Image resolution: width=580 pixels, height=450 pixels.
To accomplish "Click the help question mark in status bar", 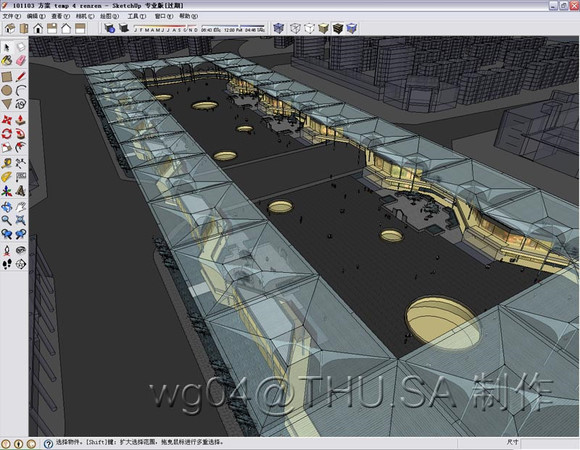I will (48, 443).
